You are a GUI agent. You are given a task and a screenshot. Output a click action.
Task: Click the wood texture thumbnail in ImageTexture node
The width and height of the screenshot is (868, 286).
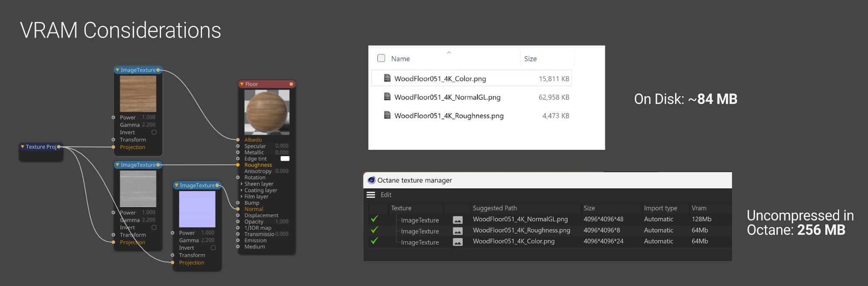pos(138,94)
